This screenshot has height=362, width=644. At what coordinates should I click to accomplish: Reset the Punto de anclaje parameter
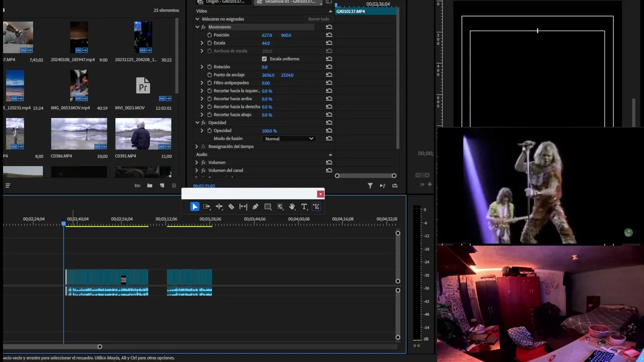click(329, 75)
